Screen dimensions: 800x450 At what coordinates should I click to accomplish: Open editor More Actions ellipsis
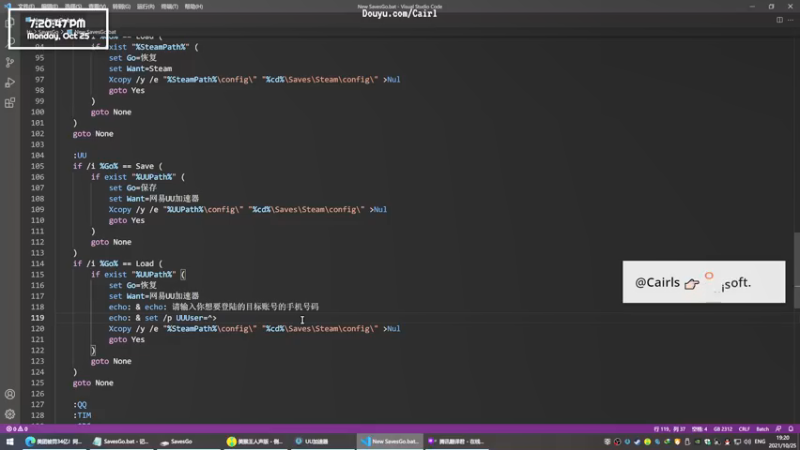click(x=790, y=20)
